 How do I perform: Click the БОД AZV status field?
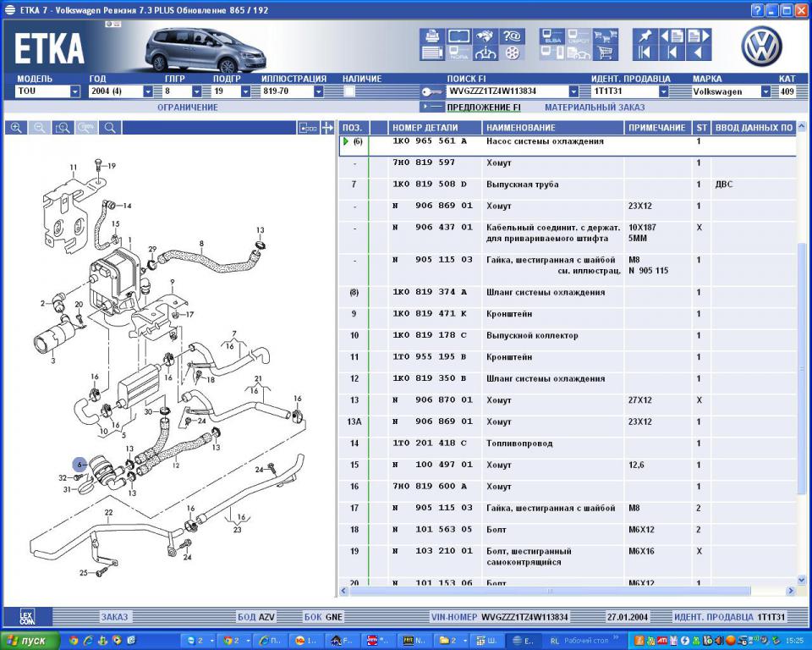255,617
